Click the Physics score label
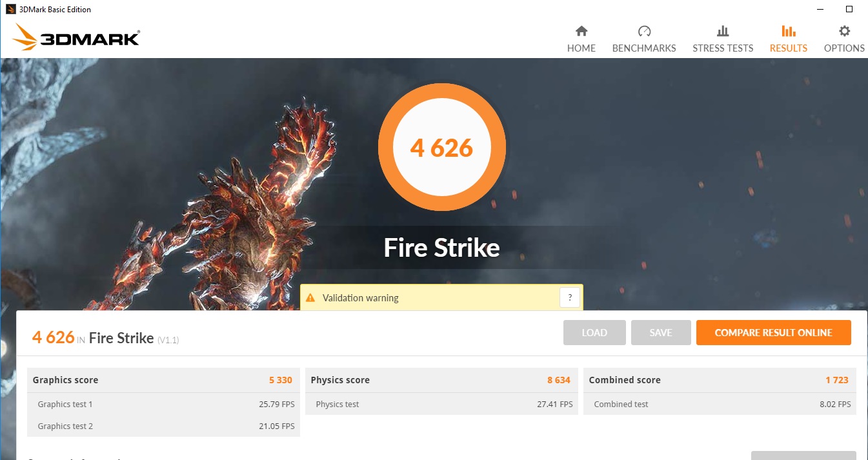The width and height of the screenshot is (868, 460). (340, 380)
